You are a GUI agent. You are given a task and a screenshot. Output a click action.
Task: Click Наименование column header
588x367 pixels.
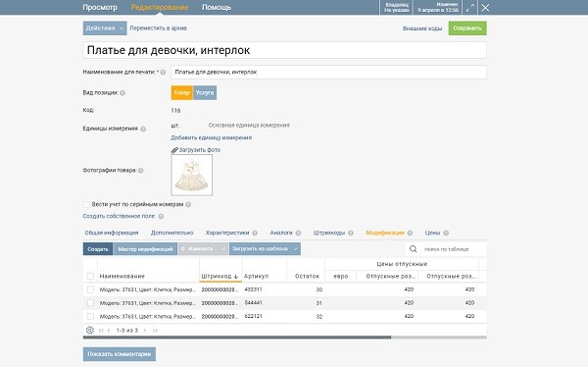coord(122,276)
